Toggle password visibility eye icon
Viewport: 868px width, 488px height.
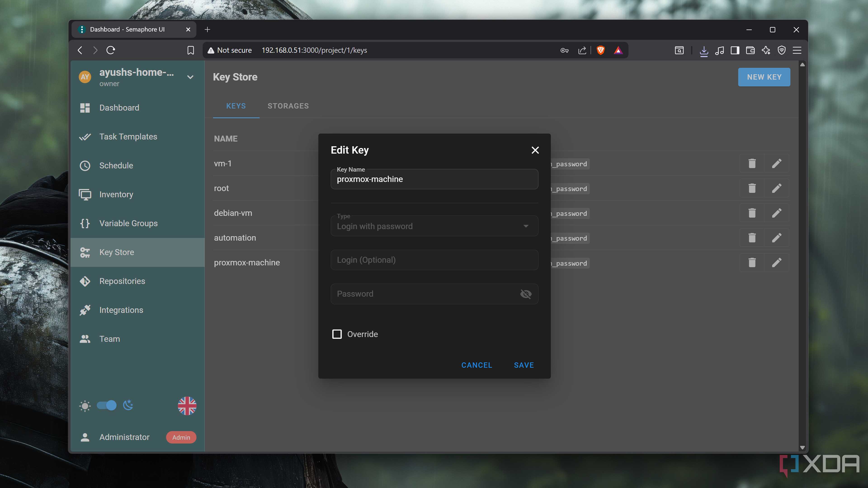(x=526, y=294)
